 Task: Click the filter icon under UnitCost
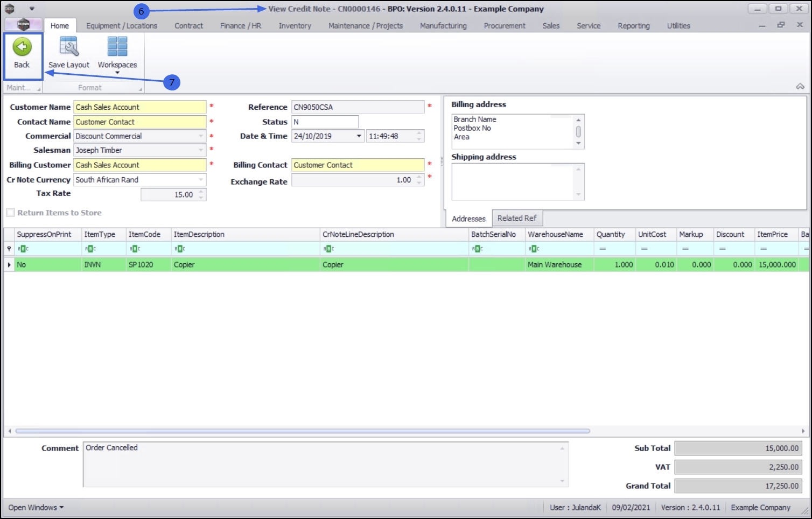644,249
